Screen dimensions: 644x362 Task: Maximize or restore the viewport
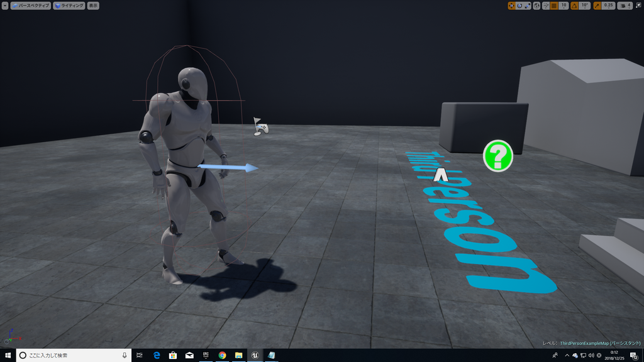(639, 6)
